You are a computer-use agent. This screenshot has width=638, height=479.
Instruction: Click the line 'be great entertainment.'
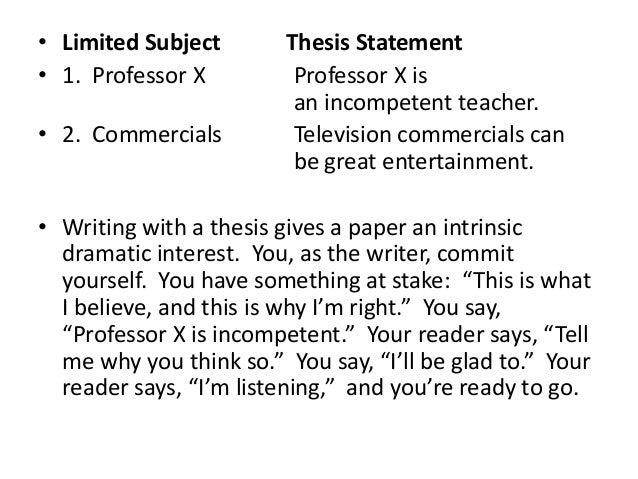pos(413,162)
